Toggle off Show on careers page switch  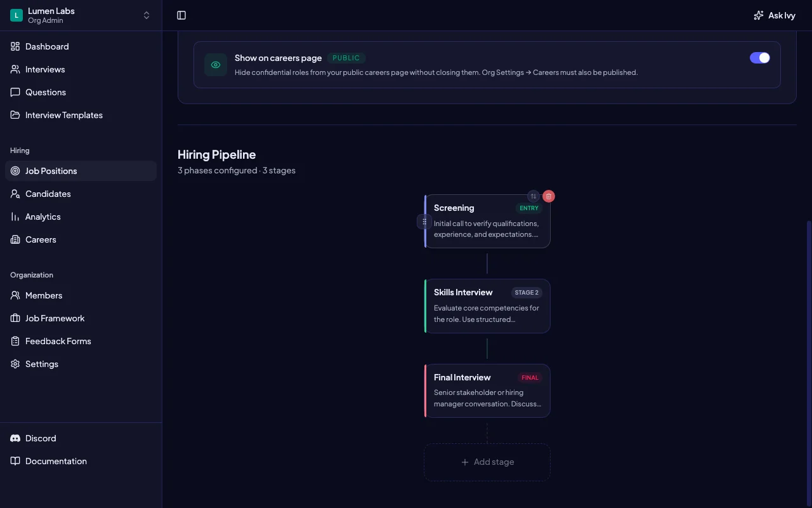tap(760, 58)
